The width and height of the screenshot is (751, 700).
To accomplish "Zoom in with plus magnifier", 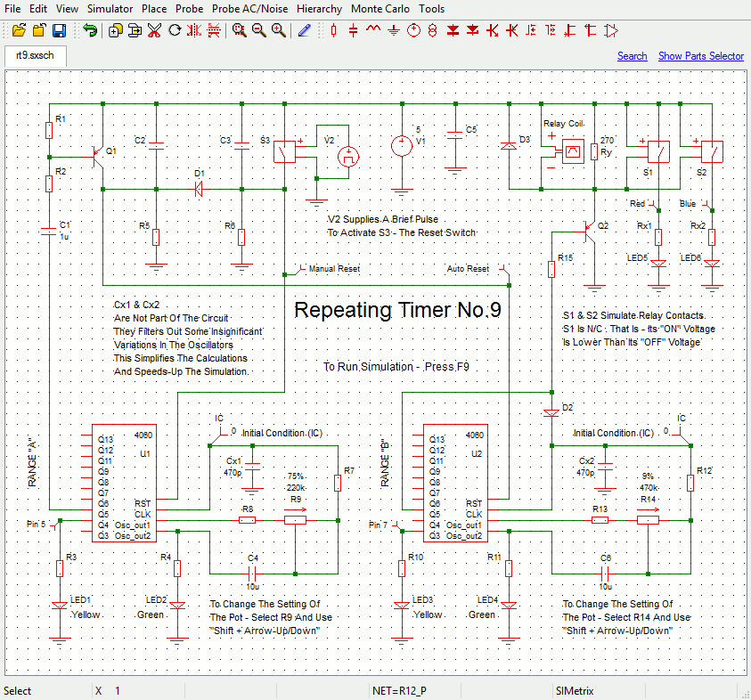I will [279, 30].
